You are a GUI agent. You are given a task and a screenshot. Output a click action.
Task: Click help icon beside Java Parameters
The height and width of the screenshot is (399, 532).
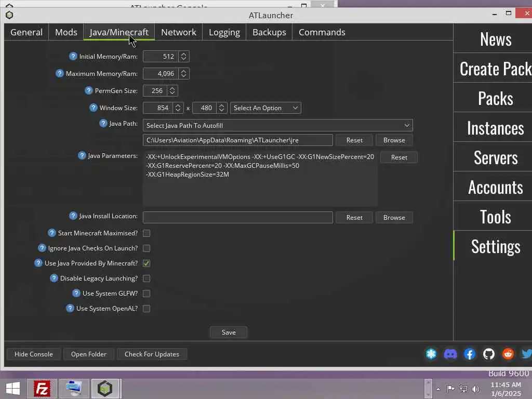coord(82,155)
